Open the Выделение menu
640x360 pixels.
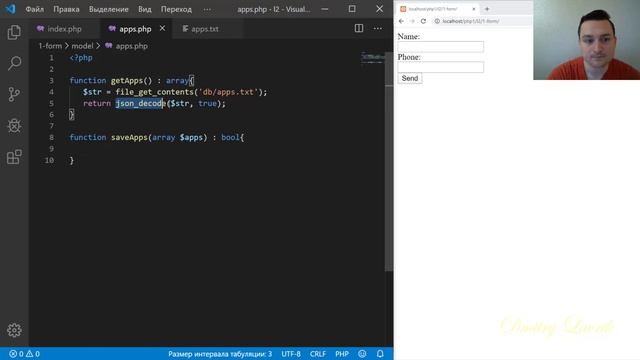109,9
